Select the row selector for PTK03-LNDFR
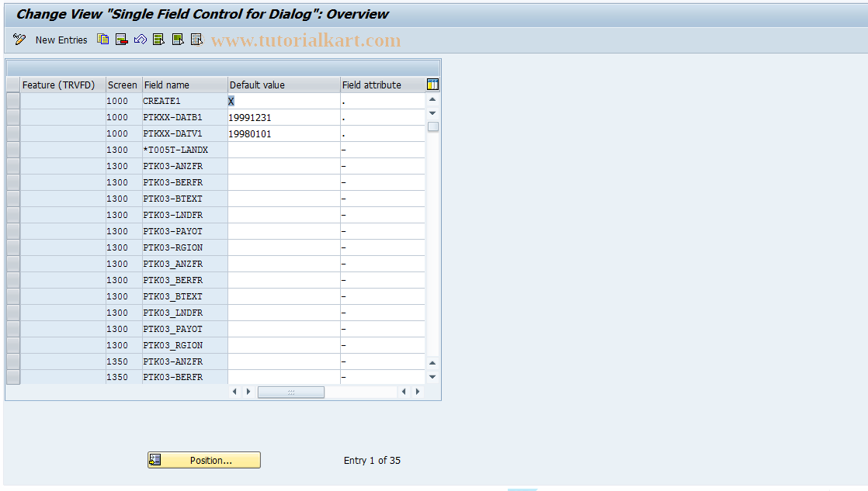Viewport: 868px width, 491px height. pyautogui.click(x=13, y=215)
